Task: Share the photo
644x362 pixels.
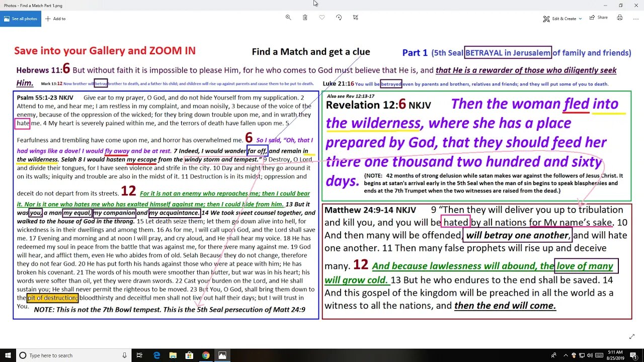Action: (598, 18)
